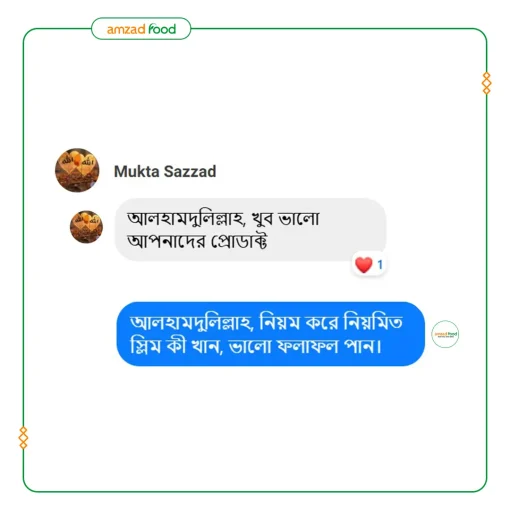The height and width of the screenshot is (510, 510).
Task: Open Mukta Sazzad's large profile picture
Action: pos(77,170)
